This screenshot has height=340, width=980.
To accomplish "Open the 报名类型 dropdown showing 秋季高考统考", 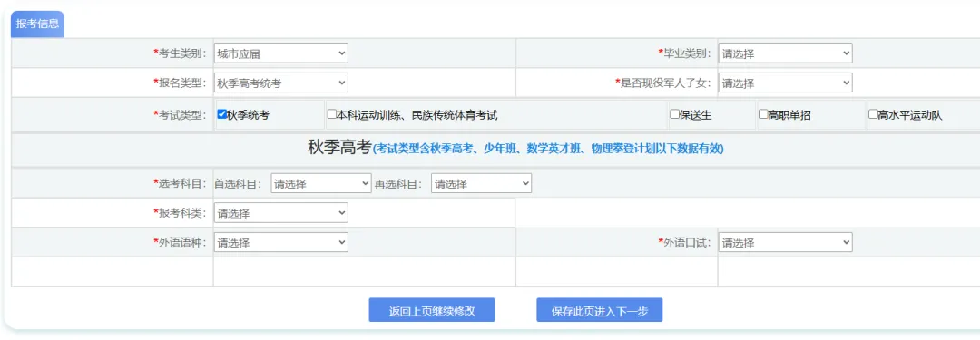I will click(280, 83).
